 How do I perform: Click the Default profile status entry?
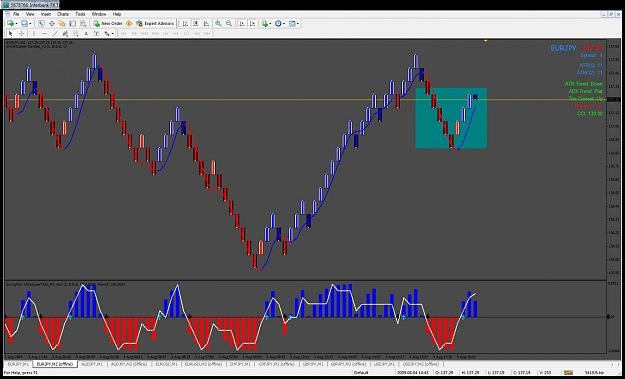(x=361, y=373)
